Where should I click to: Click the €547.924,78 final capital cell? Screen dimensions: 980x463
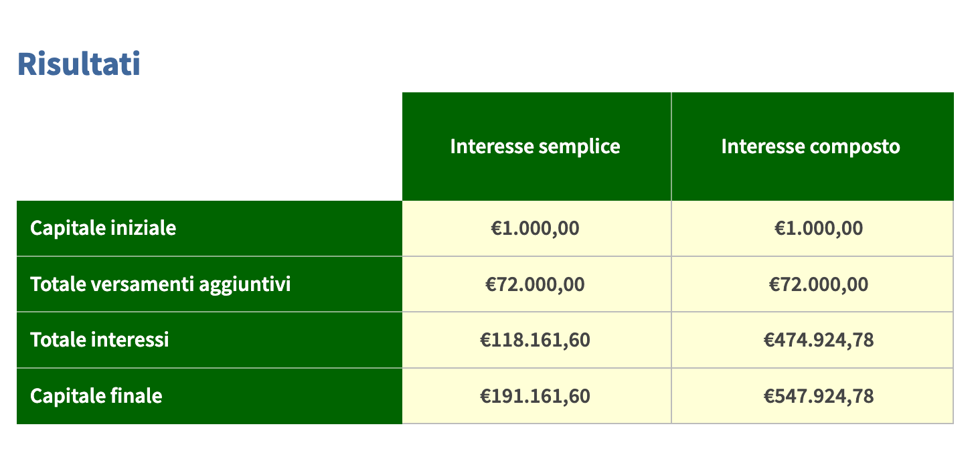coord(812,396)
